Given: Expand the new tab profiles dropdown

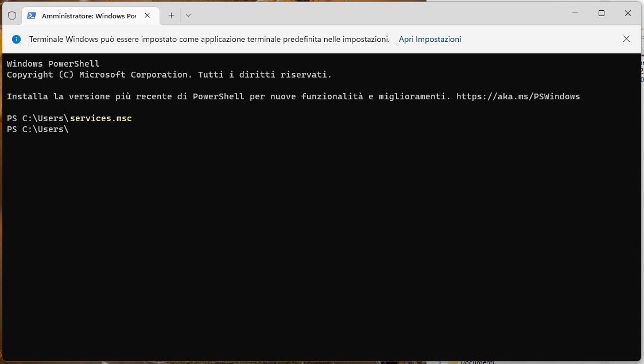Looking at the screenshot, I should pyautogui.click(x=188, y=16).
